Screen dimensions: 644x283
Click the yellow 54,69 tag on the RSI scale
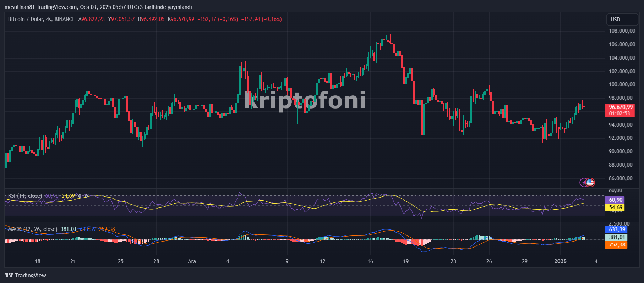pyautogui.click(x=616, y=207)
